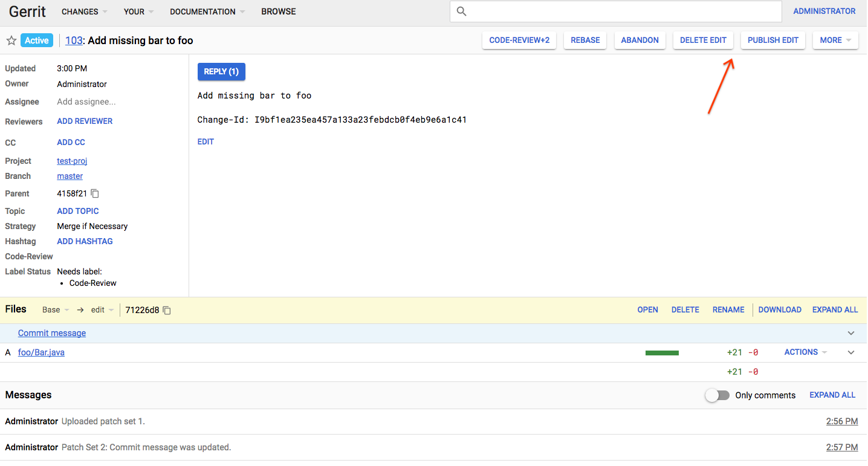Image resolution: width=868 pixels, height=466 pixels.
Task: Open the Base patch set dropdown
Action: pyautogui.click(x=56, y=310)
